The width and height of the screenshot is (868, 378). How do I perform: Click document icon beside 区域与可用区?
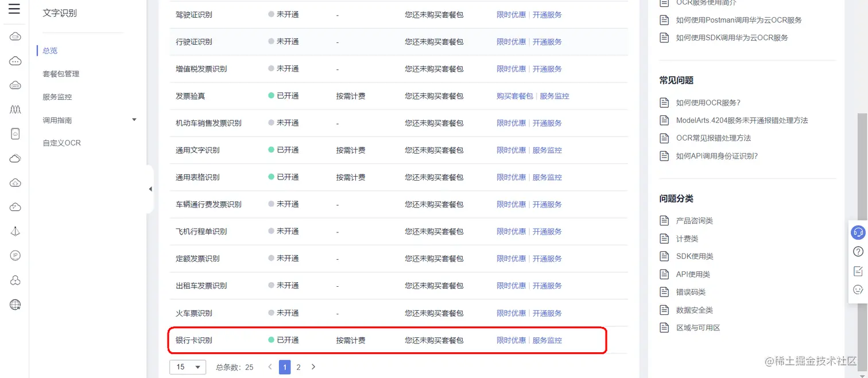[x=664, y=328]
